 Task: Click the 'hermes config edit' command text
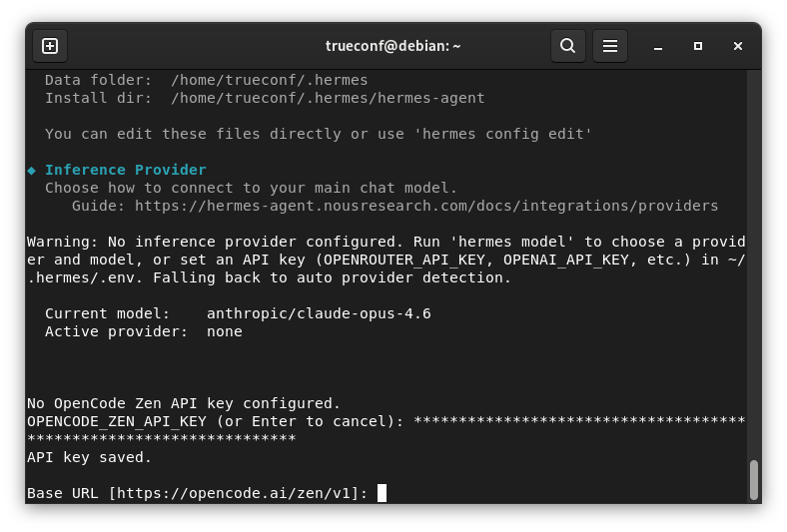point(502,135)
